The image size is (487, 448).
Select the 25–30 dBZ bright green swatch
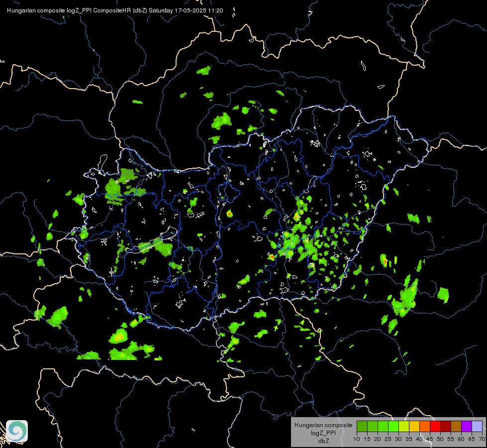(393, 426)
